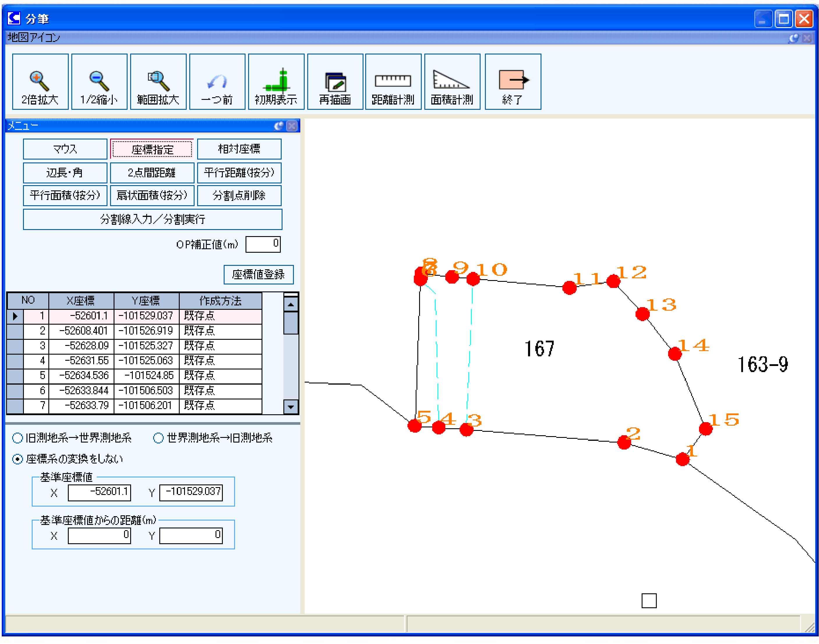Activate the 面積計測 area measure tool
The width and height of the screenshot is (819, 644).
point(452,82)
